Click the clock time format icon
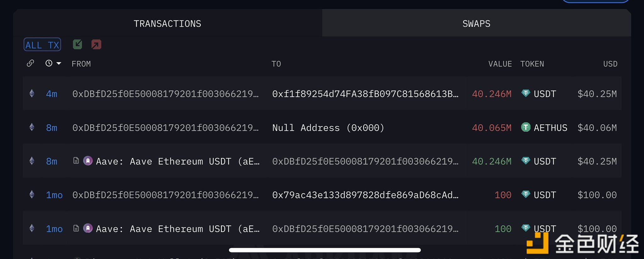The image size is (644, 259). point(49,63)
